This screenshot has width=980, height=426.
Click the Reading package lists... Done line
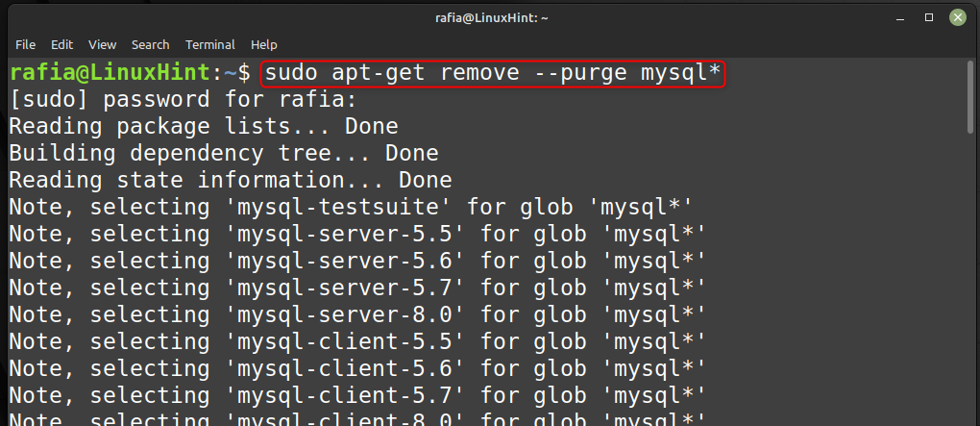[x=204, y=127]
